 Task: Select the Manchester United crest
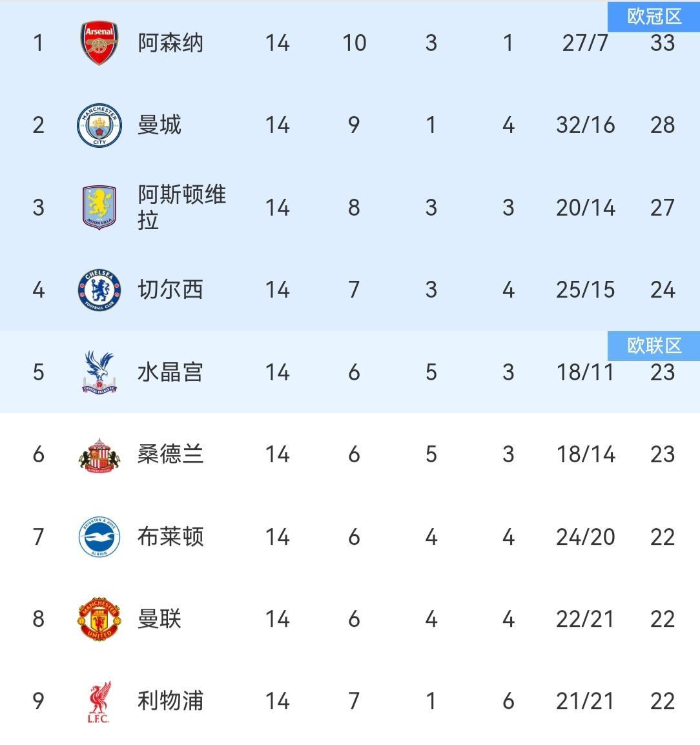click(x=99, y=619)
